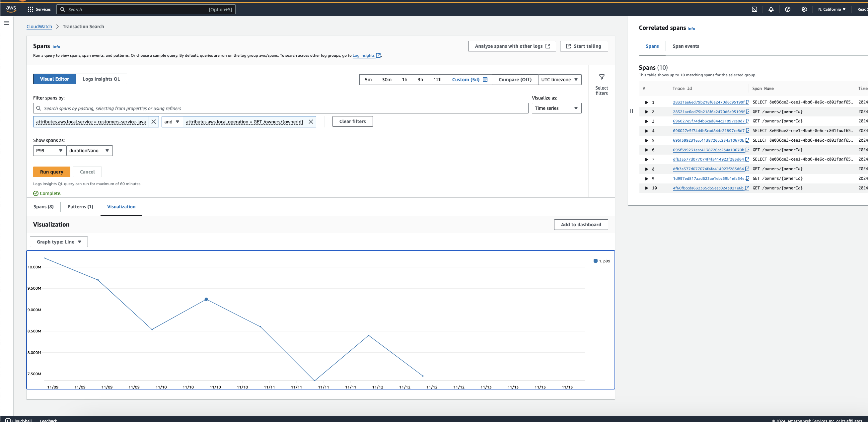
Task: Switch to the Patterns (1) tab
Action: point(80,206)
